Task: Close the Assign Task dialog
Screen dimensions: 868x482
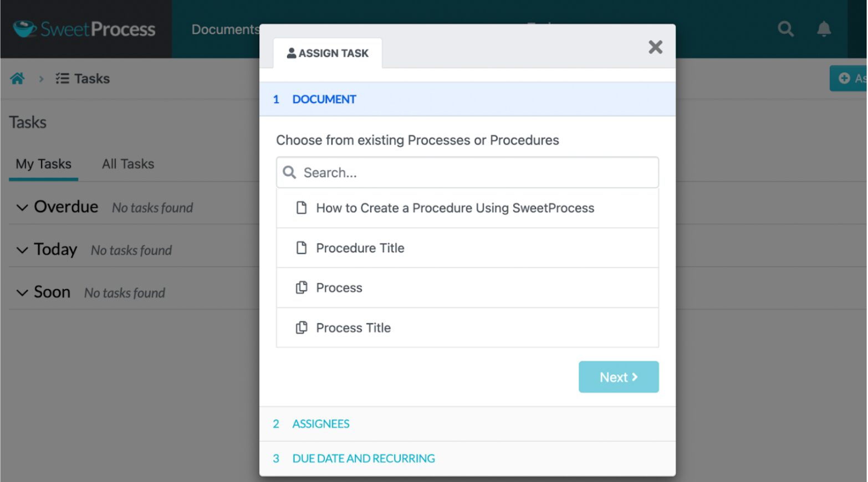Action: click(x=655, y=47)
